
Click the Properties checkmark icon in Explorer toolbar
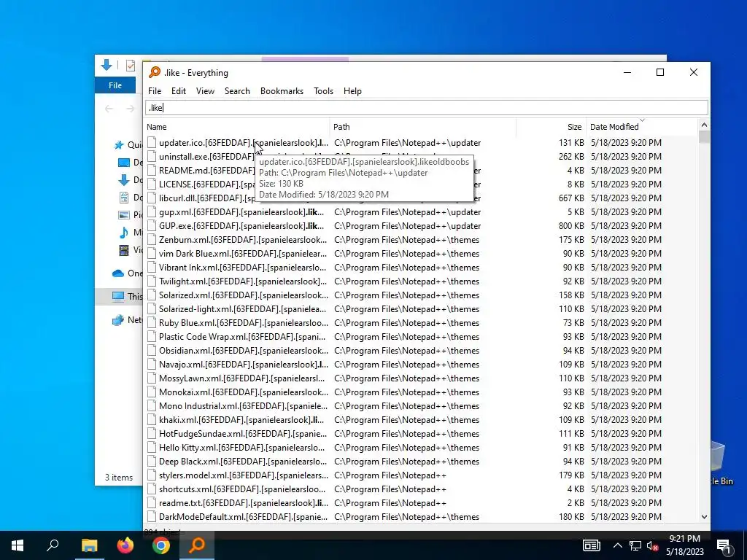pyautogui.click(x=130, y=65)
